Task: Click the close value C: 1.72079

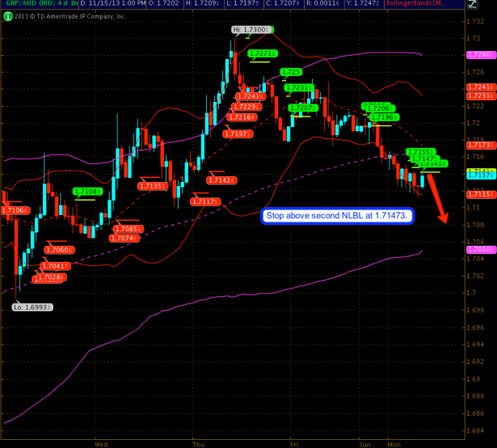Action: [x=283, y=3]
